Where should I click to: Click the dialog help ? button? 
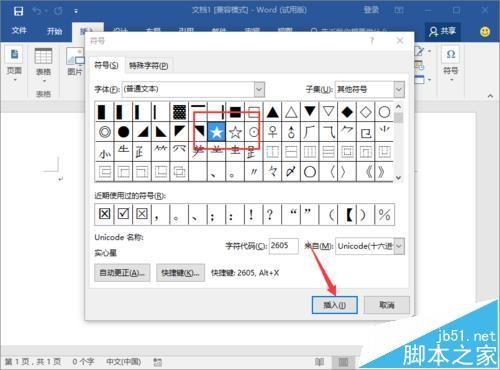pyautogui.click(x=372, y=41)
